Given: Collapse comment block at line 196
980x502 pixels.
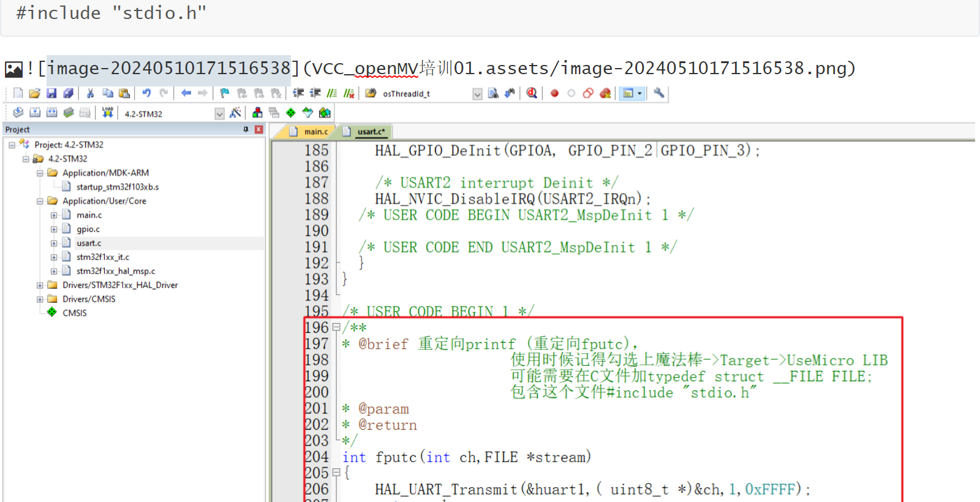Looking at the screenshot, I should pos(336,327).
